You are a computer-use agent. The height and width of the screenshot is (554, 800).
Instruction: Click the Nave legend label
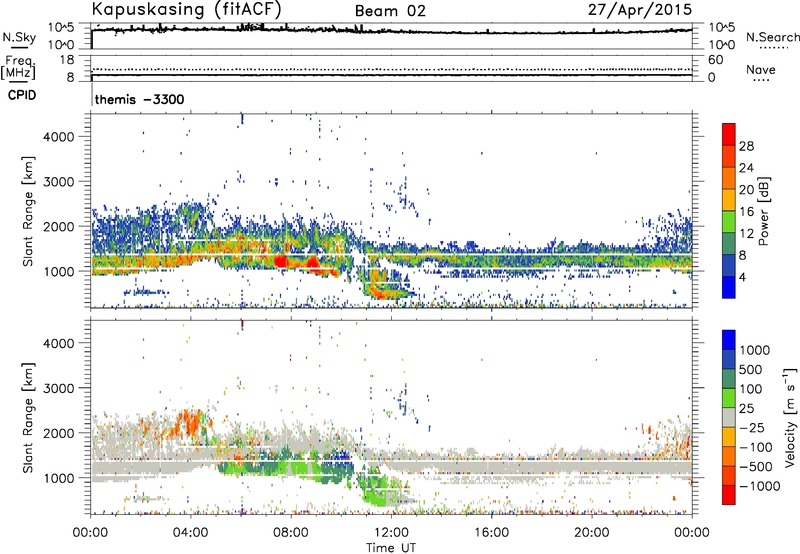coord(761,70)
